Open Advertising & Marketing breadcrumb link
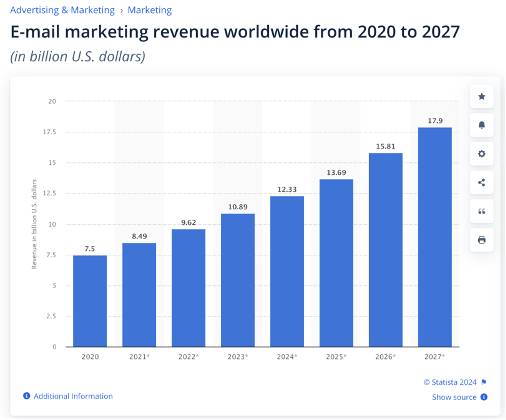Viewport: 506px width, 420px height. pyautogui.click(x=62, y=10)
